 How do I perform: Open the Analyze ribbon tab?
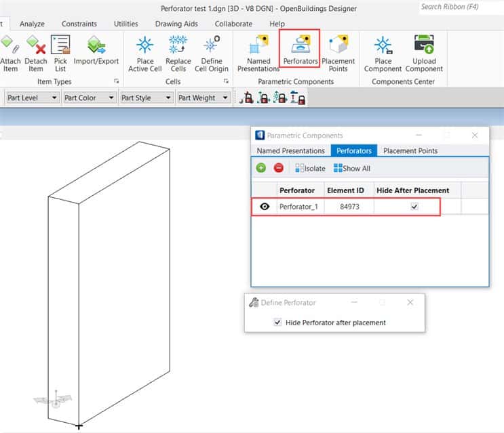click(32, 24)
